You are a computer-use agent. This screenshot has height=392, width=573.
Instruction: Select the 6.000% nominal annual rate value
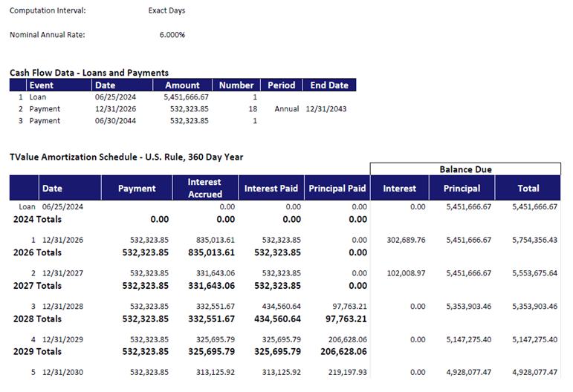tap(172, 35)
